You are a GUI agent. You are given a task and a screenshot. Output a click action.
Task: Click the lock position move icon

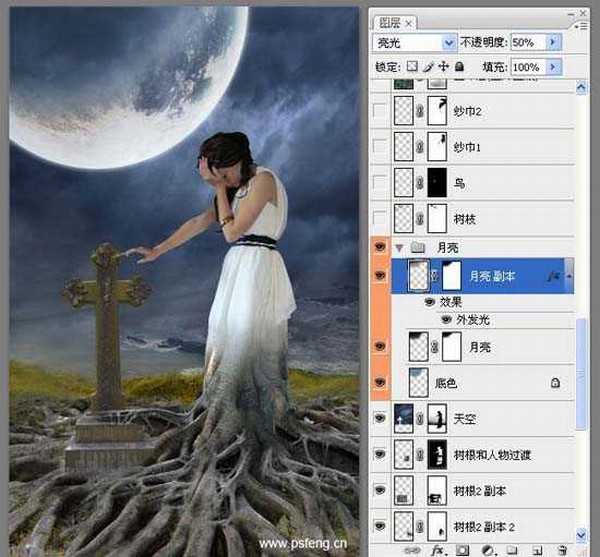coord(444,67)
